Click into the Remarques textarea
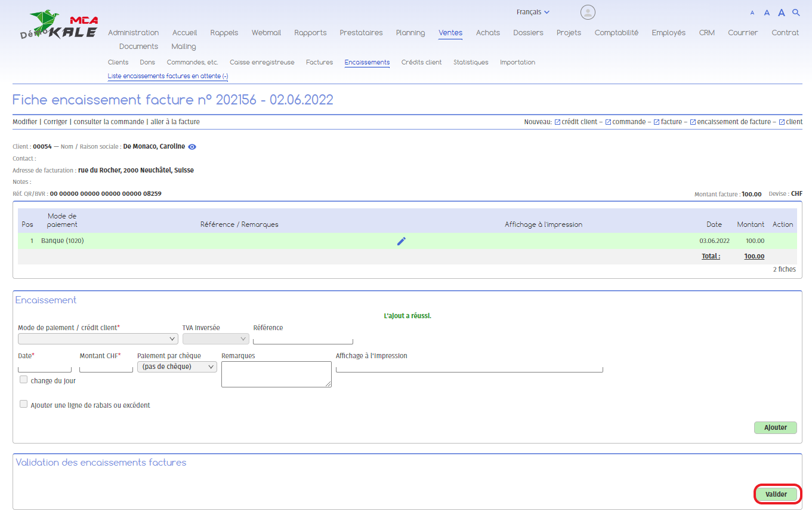 coord(276,374)
